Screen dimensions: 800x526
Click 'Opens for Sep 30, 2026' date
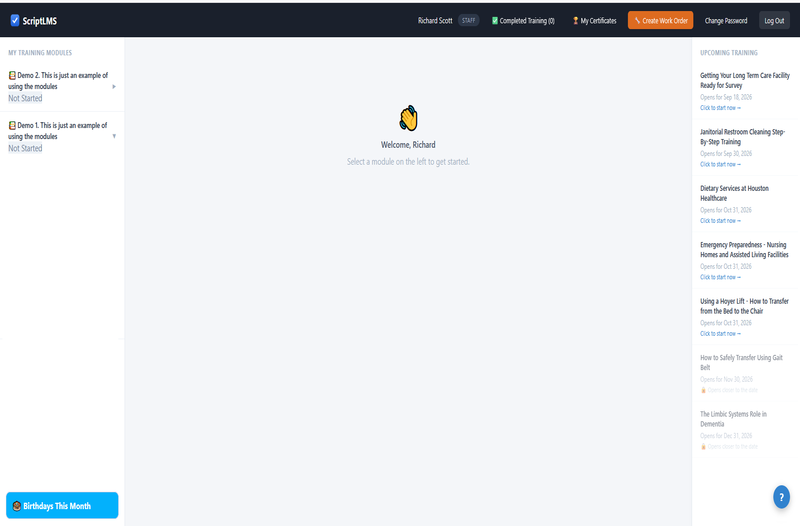[x=726, y=154]
